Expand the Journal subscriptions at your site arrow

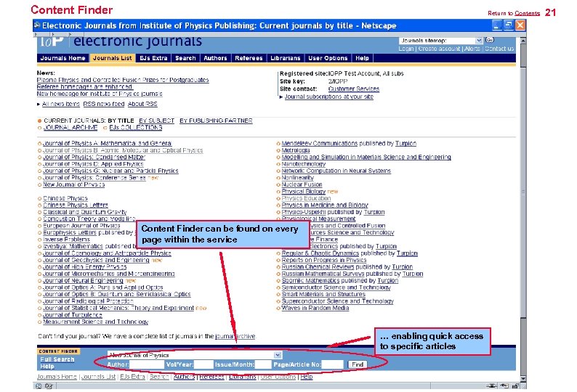(281, 97)
